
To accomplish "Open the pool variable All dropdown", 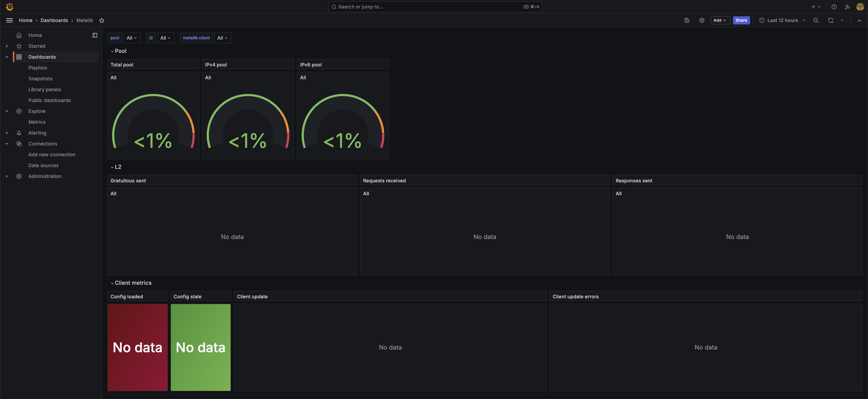I will click(x=132, y=38).
